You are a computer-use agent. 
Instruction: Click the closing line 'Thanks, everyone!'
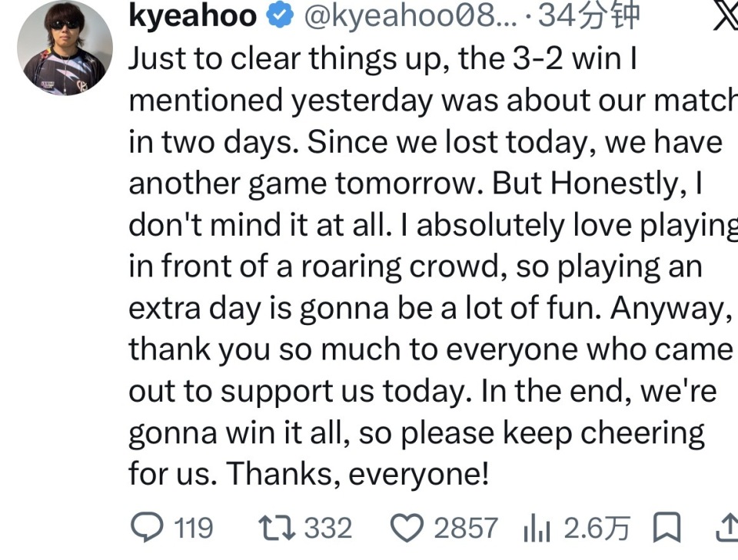(x=357, y=473)
